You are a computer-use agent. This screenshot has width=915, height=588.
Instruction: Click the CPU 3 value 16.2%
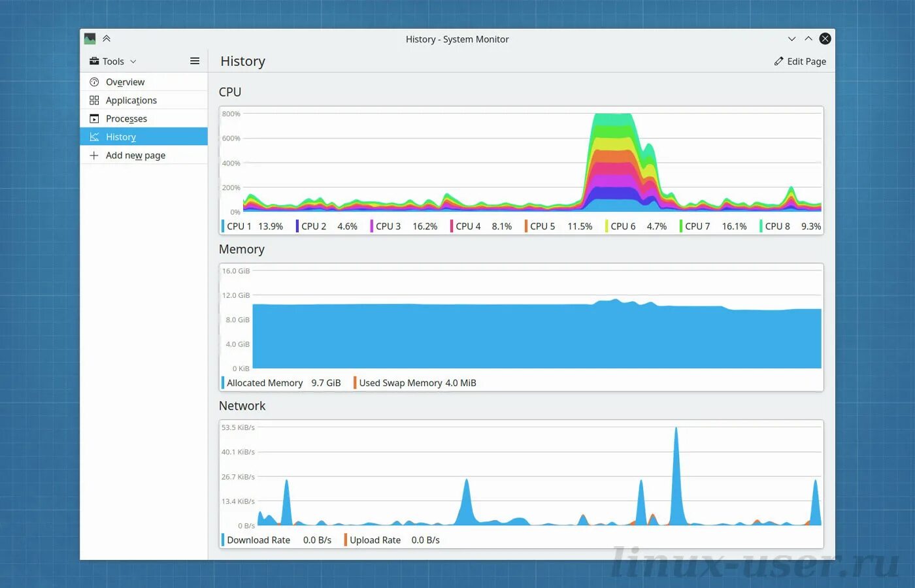(425, 226)
